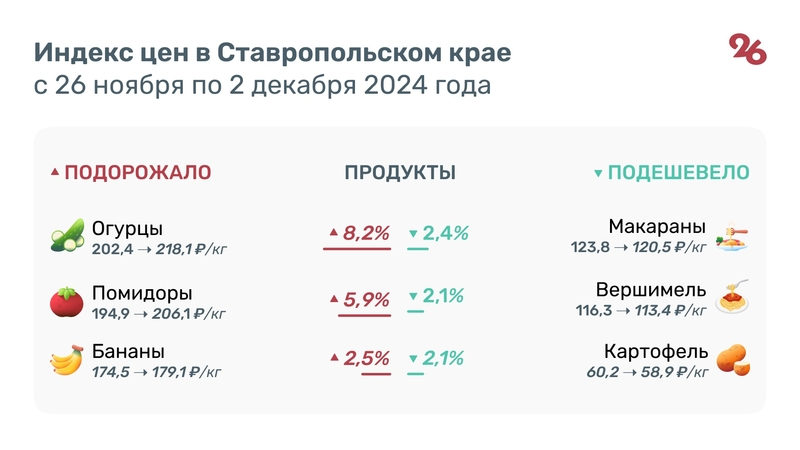Click the potato icon beside Картофель
Viewport: 800px width, 450px height.
(733, 360)
